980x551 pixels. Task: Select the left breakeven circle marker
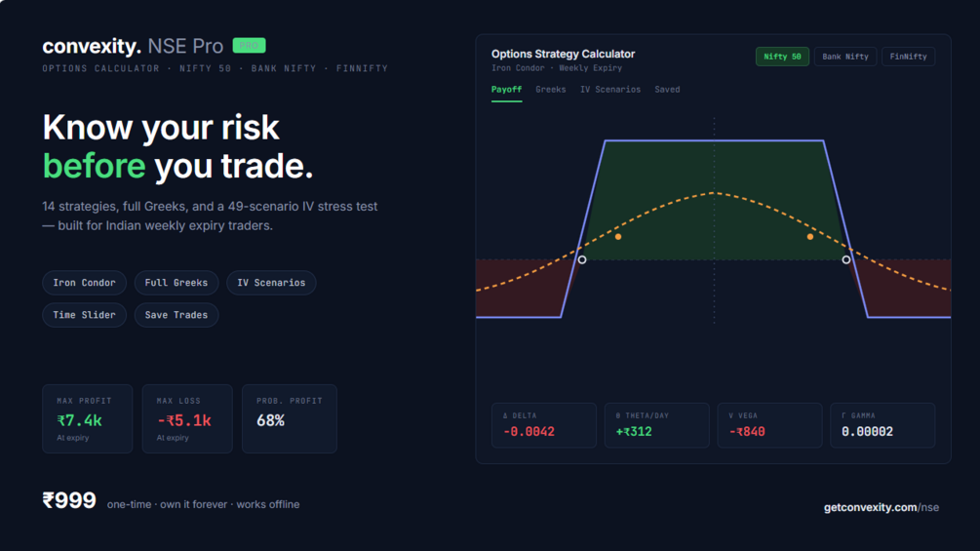[x=582, y=259]
